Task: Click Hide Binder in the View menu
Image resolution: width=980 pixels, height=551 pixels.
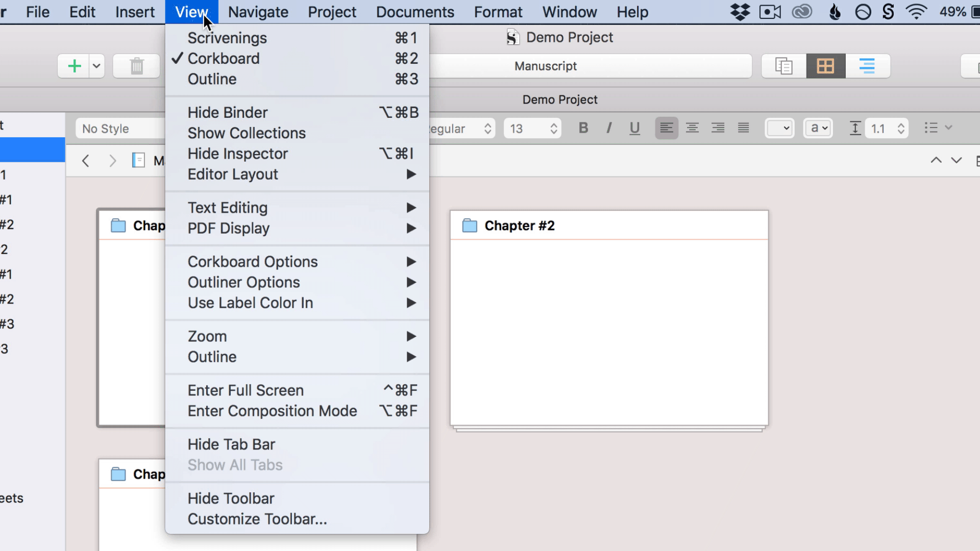Action: tap(297, 112)
